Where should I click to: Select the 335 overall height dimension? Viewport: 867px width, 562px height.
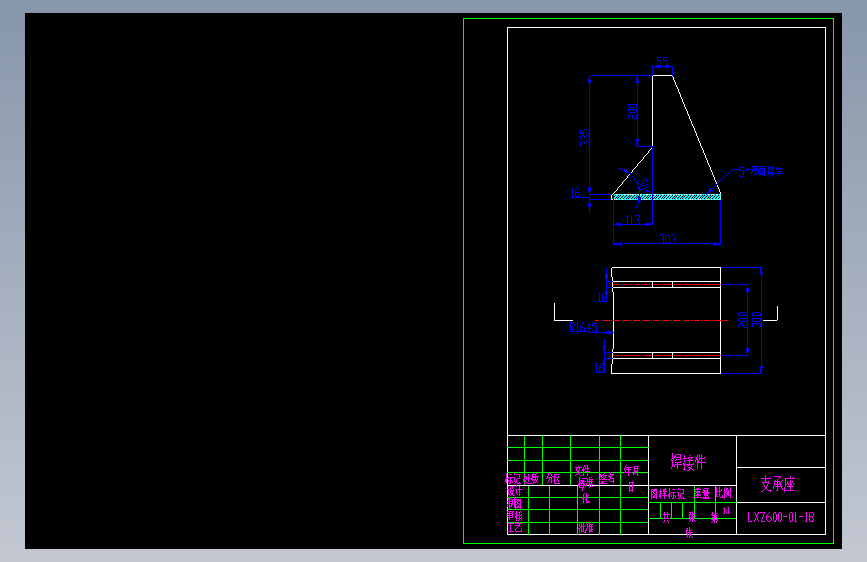(x=584, y=137)
